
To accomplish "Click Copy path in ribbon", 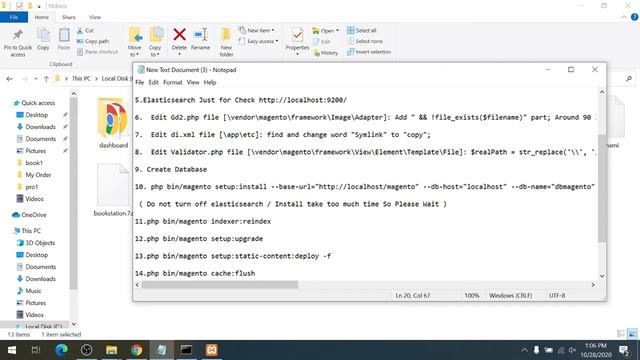I will pos(93,41).
